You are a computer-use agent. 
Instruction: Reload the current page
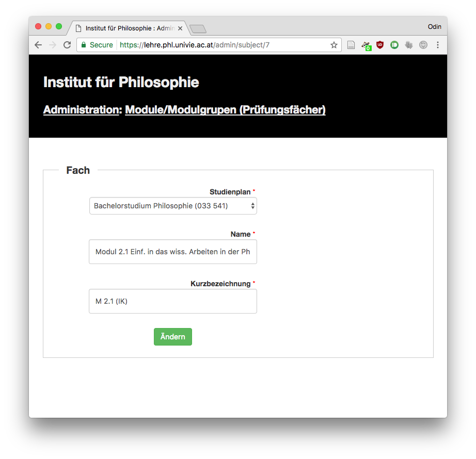67,45
